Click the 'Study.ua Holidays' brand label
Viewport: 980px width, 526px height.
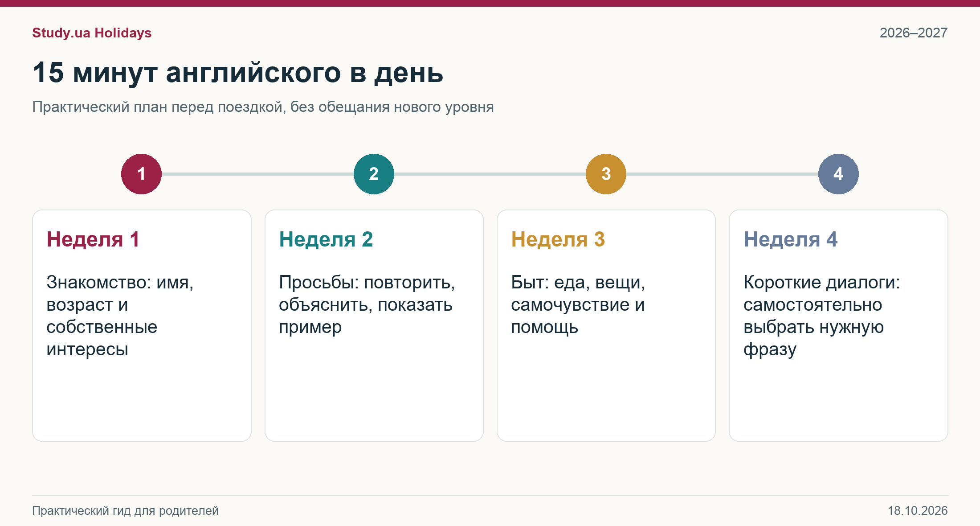(92, 33)
